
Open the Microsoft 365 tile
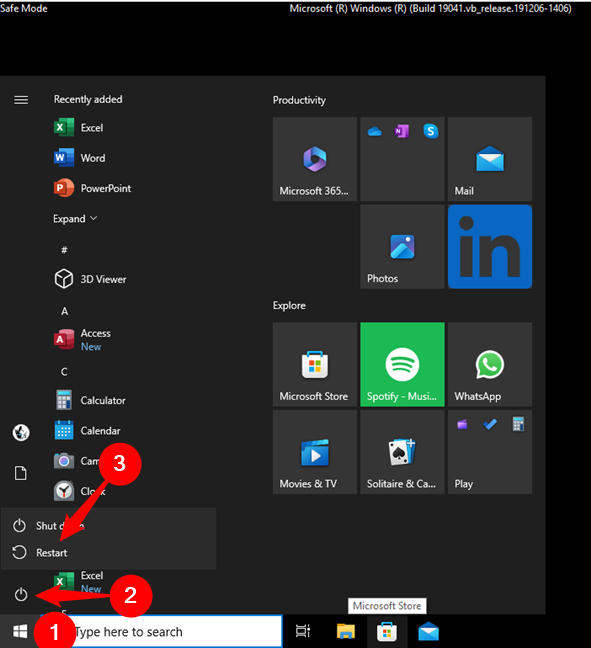tap(315, 159)
